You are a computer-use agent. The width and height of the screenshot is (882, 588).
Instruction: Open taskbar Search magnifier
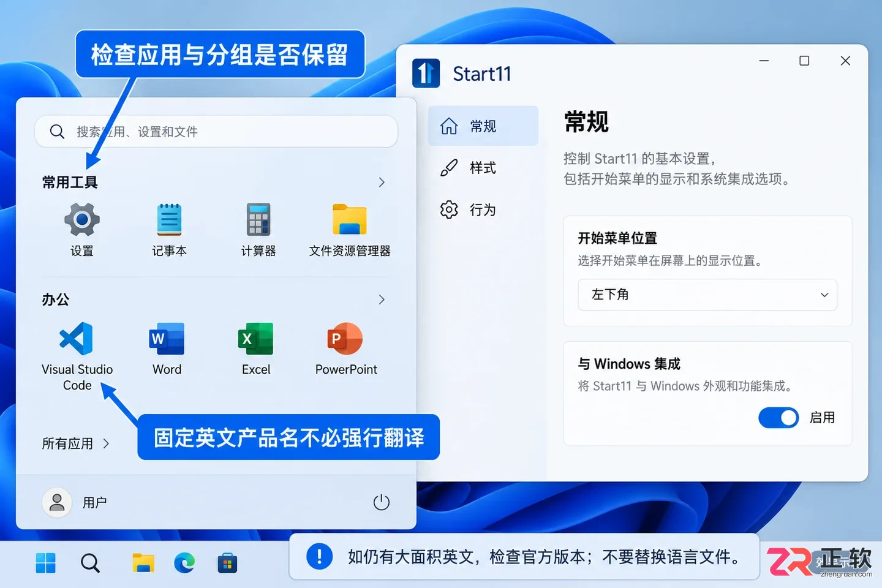[x=90, y=563]
